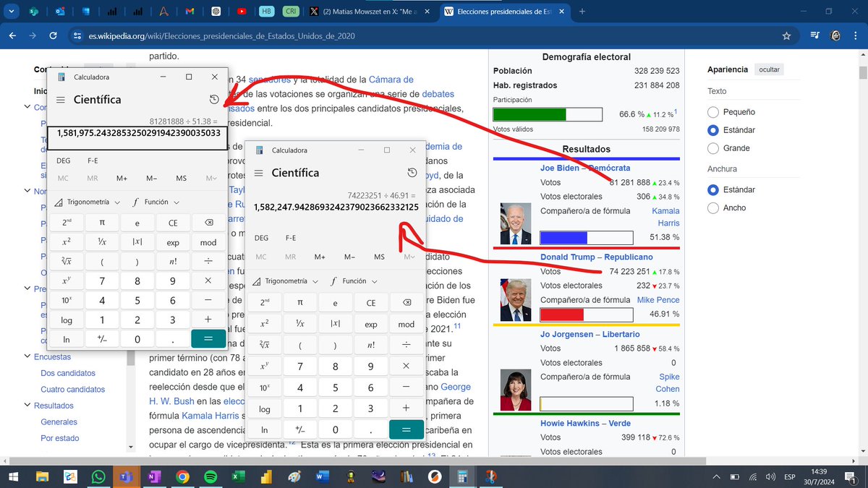This screenshot has height=488, width=868.
Task: Open the history icon in the right calculator
Action: click(x=412, y=173)
